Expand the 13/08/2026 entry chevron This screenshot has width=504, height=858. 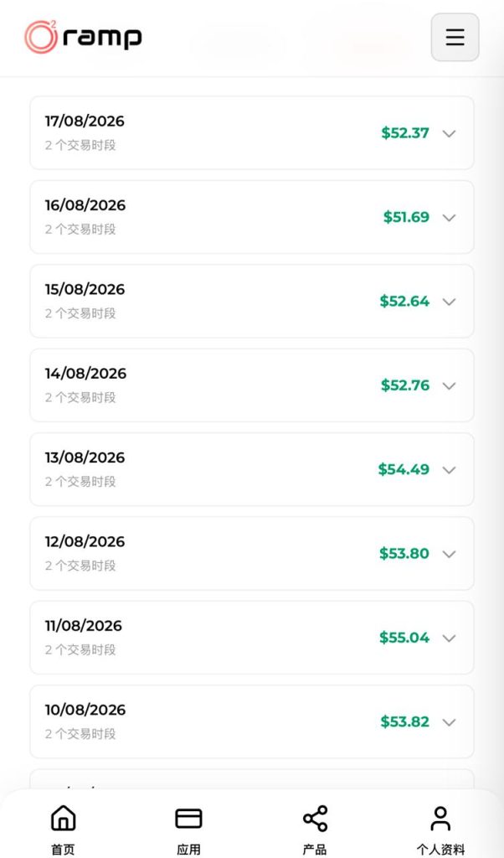449,470
